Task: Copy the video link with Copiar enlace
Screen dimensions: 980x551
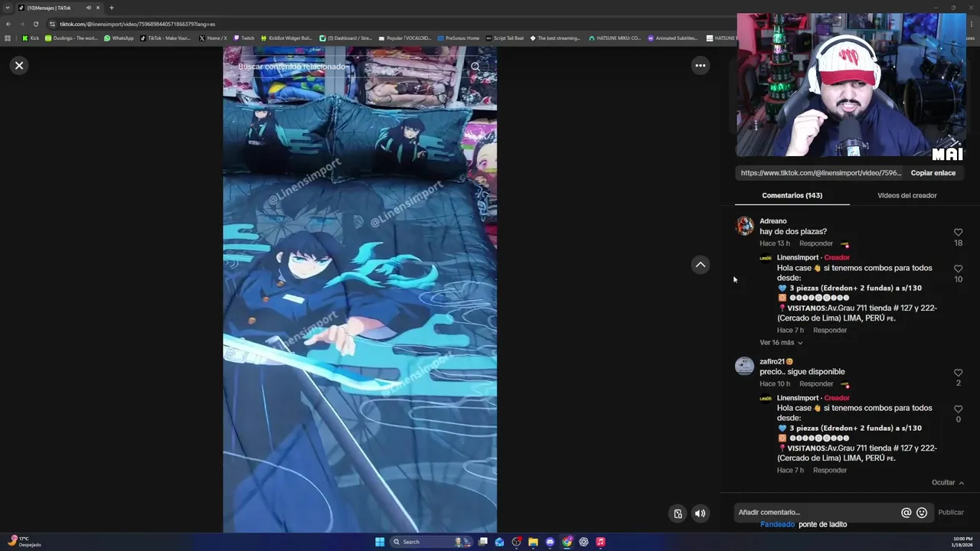Action: click(x=933, y=173)
